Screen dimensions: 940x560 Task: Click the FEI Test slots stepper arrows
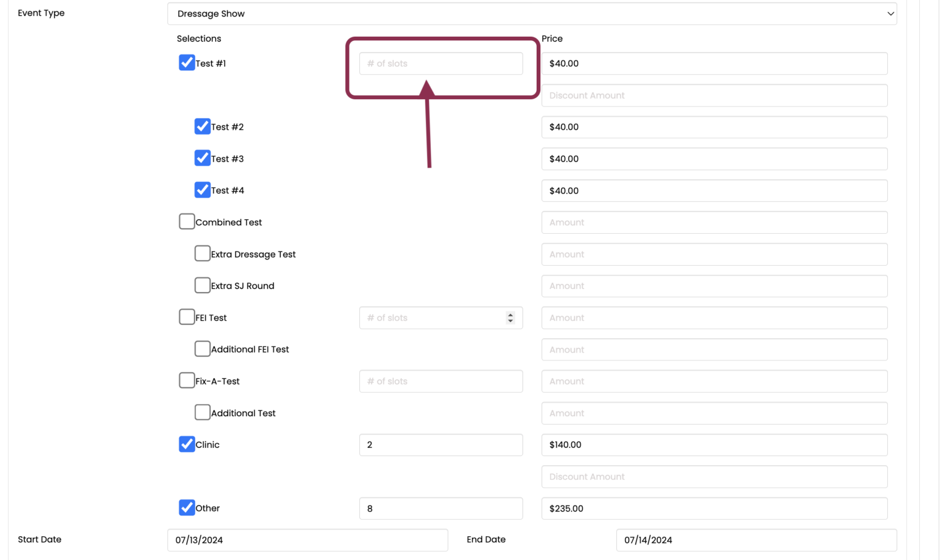click(x=510, y=318)
